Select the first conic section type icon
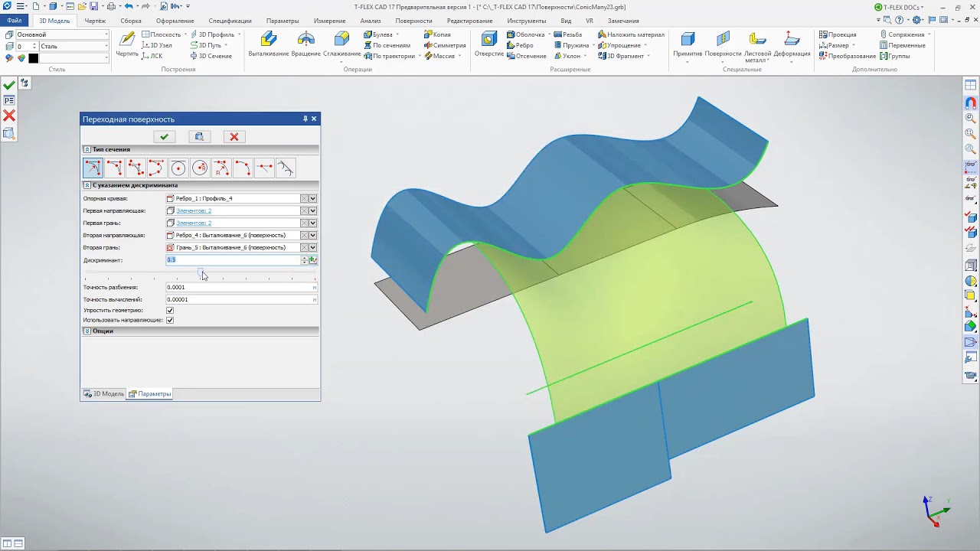Image resolution: width=980 pixels, height=551 pixels. [x=93, y=168]
